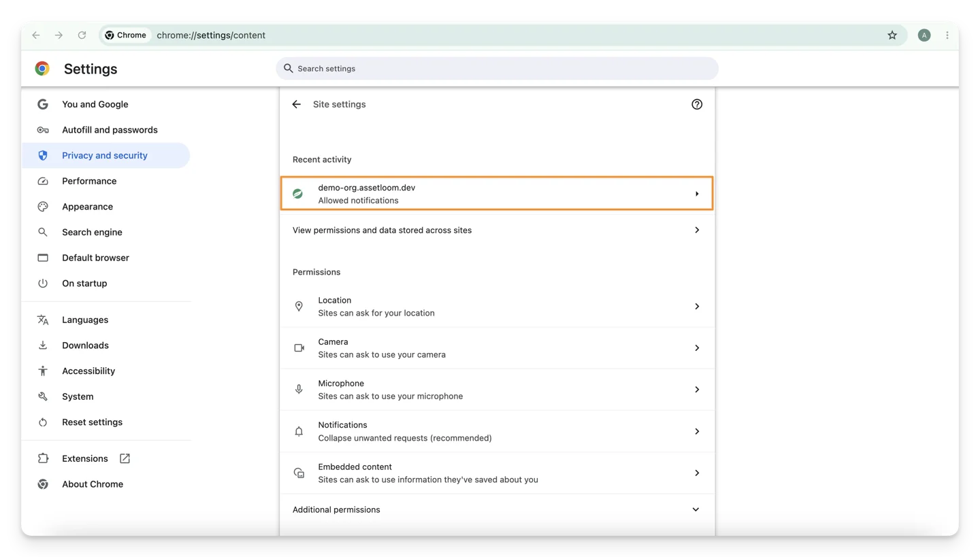Open You and Google section

tap(106, 104)
